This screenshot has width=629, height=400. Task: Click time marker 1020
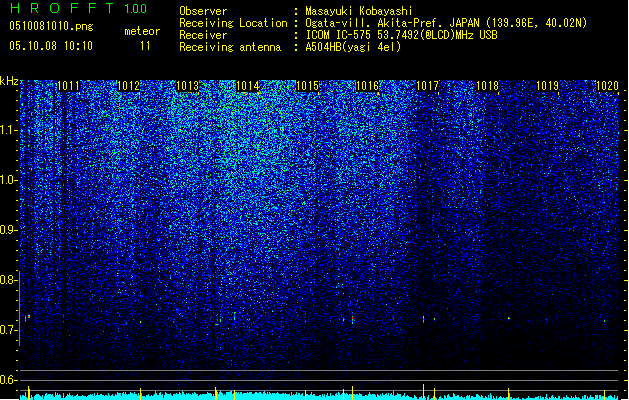(x=607, y=86)
